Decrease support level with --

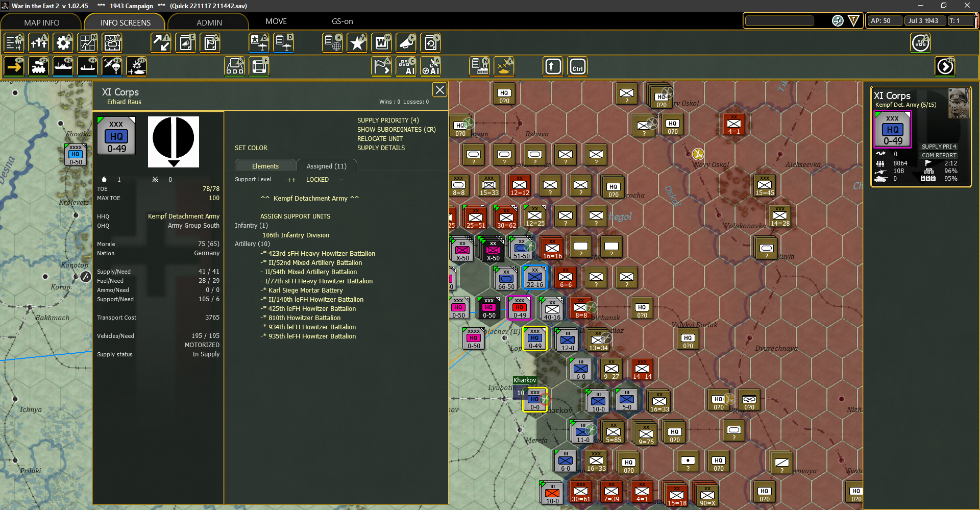tap(341, 180)
